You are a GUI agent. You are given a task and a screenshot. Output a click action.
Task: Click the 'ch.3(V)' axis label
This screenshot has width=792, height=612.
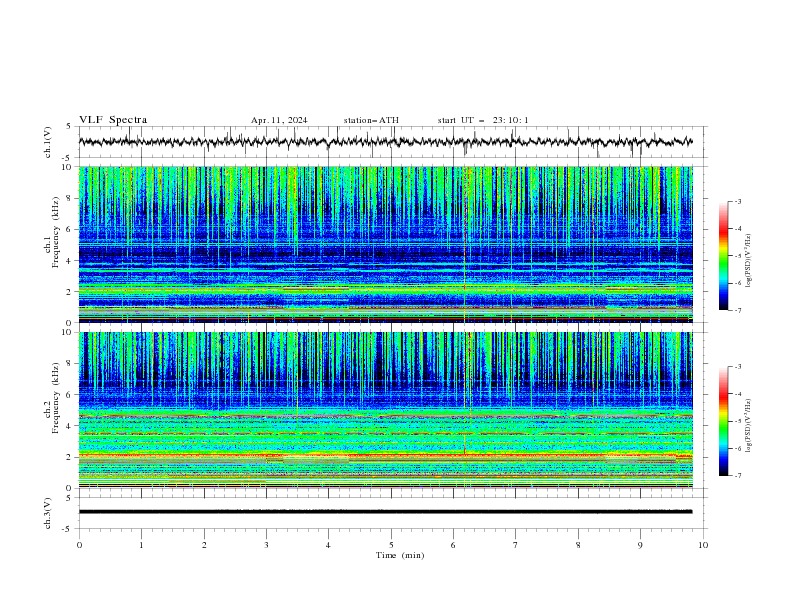coord(48,513)
